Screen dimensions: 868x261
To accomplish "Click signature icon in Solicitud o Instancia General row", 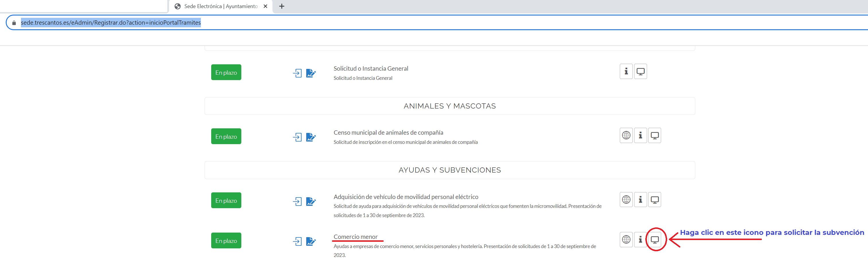I will [x=311, y=73].
